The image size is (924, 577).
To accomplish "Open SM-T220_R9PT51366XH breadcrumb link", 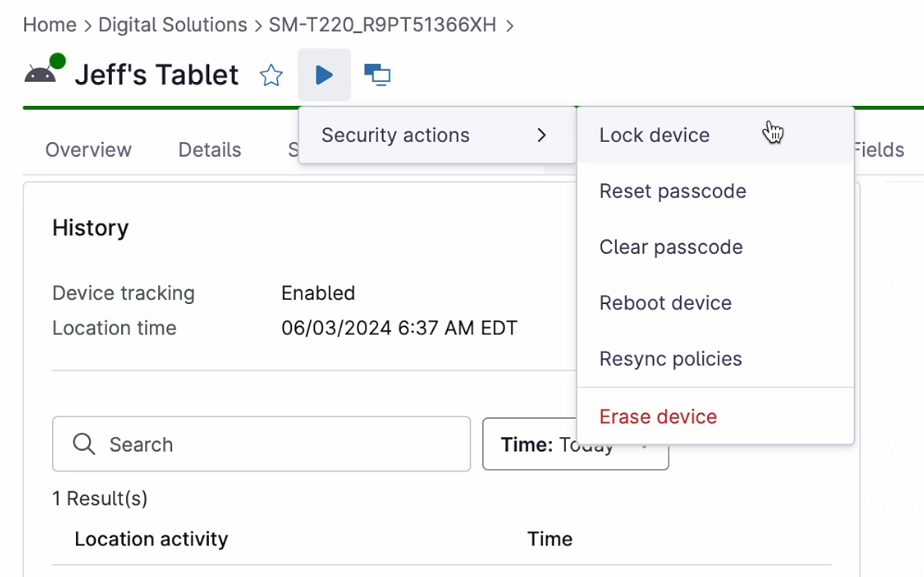I will 382,25.
